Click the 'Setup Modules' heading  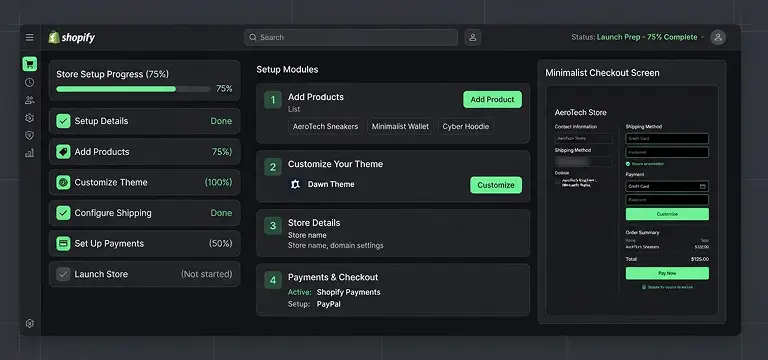click(x=287, y=70)
